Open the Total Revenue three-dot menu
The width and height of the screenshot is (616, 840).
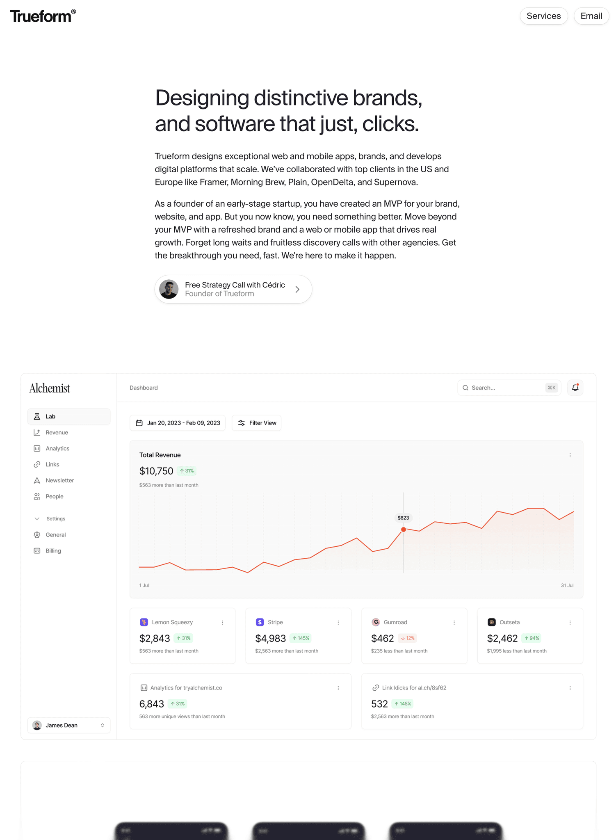point(570,455)
